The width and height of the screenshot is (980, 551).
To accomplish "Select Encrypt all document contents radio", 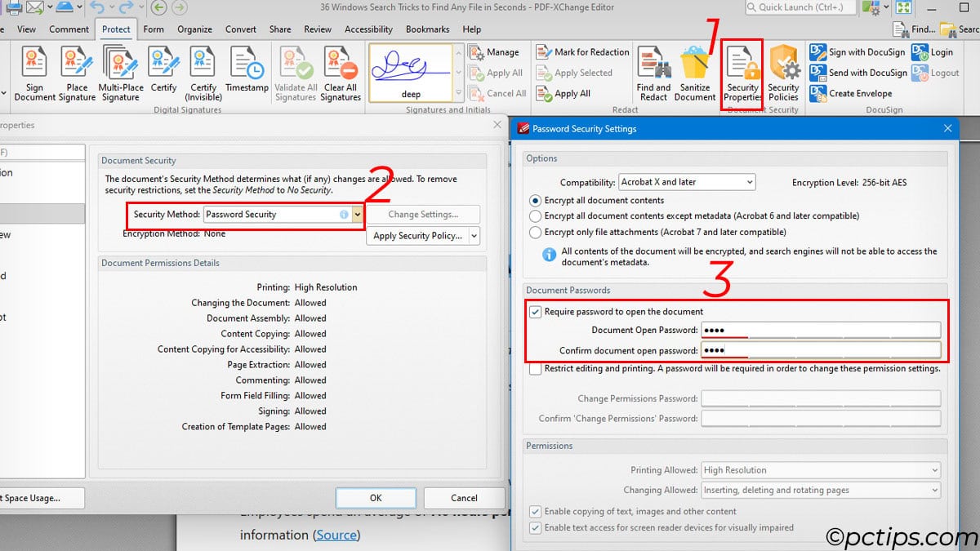I will (536, 200).
